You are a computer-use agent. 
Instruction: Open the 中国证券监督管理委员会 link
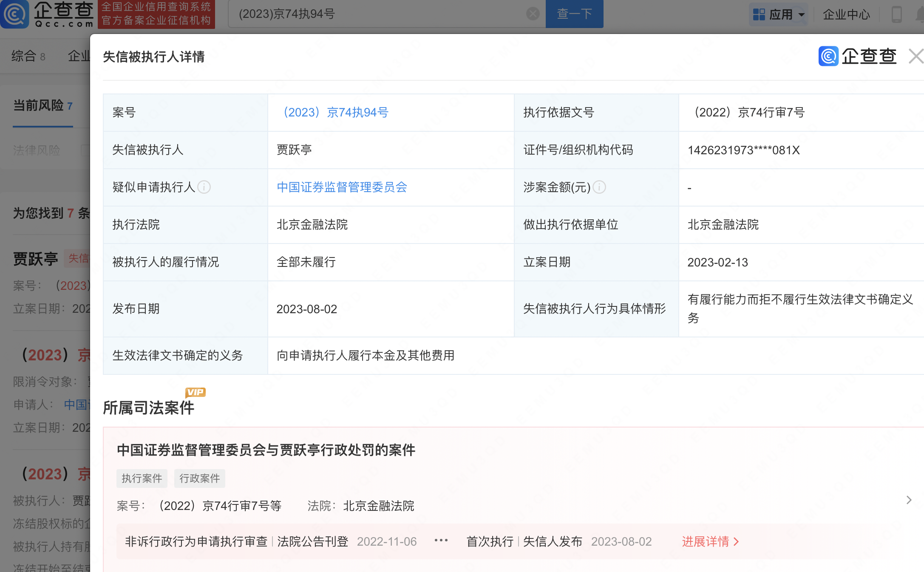(x=341, y=187)
